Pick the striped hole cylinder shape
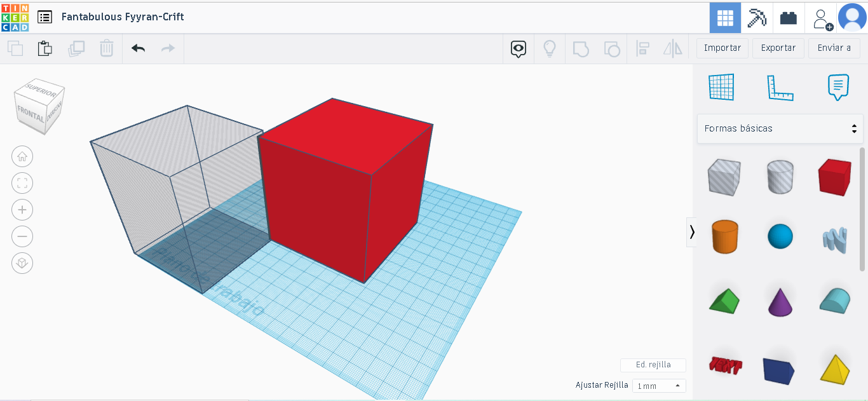This screenshot has height=401, width=868. click(x=780, y=177)
